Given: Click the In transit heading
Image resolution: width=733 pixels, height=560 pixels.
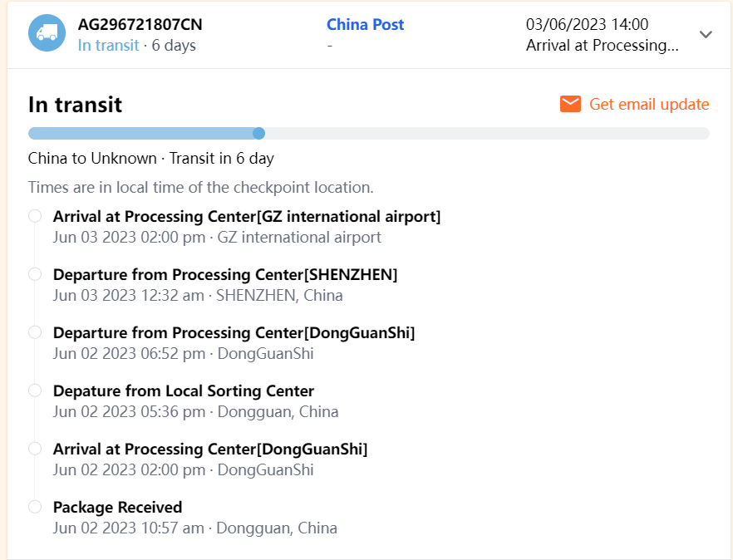Looking at the screenshot, I should pyautogui.click(x=75, y=105).
